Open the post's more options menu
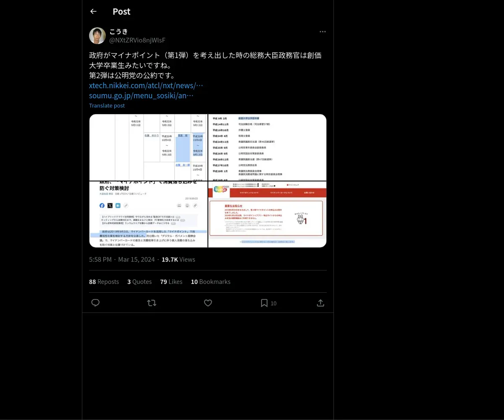 [x=323, y=32]
